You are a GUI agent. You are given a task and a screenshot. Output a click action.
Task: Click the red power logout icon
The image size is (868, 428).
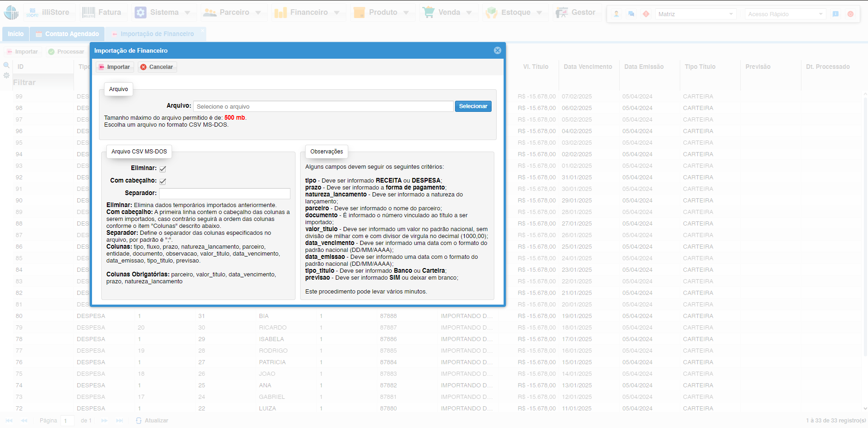850,14
